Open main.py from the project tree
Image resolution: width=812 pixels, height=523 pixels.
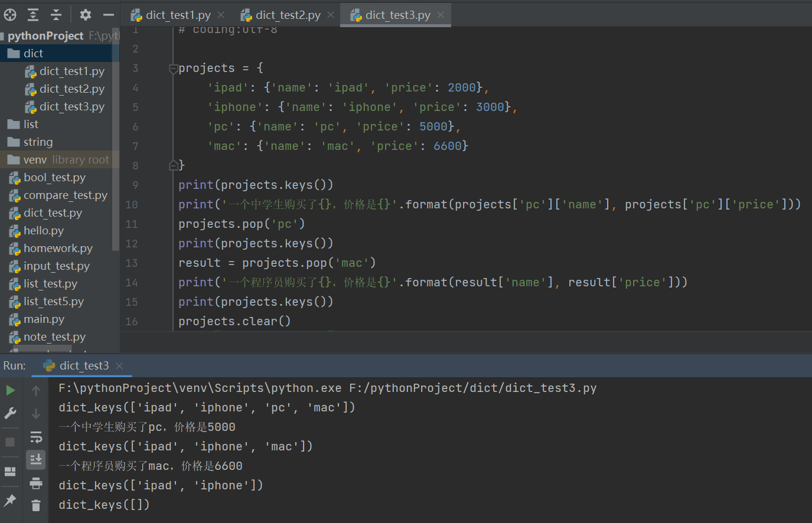pos(44,319)
